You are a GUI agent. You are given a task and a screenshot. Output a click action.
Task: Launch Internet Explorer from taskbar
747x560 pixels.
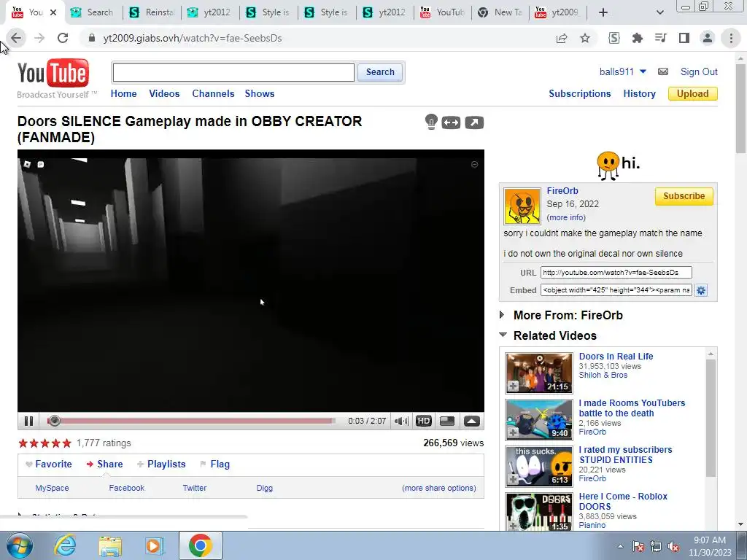[64, 545]
